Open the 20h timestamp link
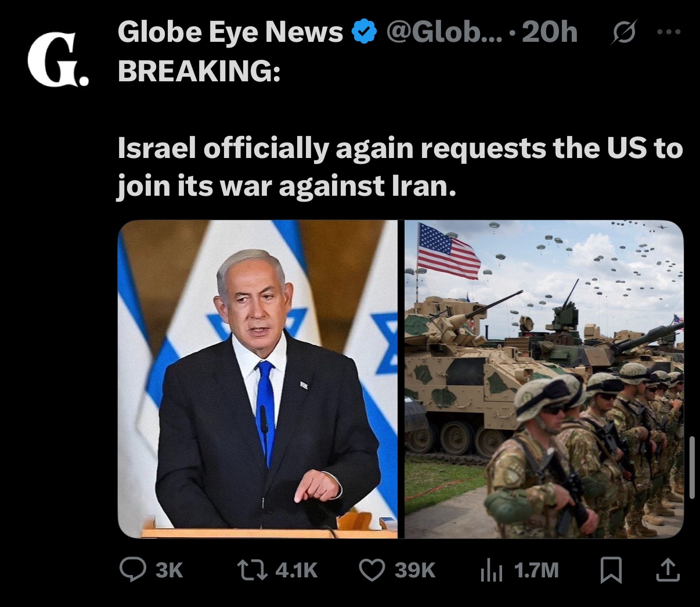Image resolution: width=700 pixels, height=607 pixels. pos(550,32)
